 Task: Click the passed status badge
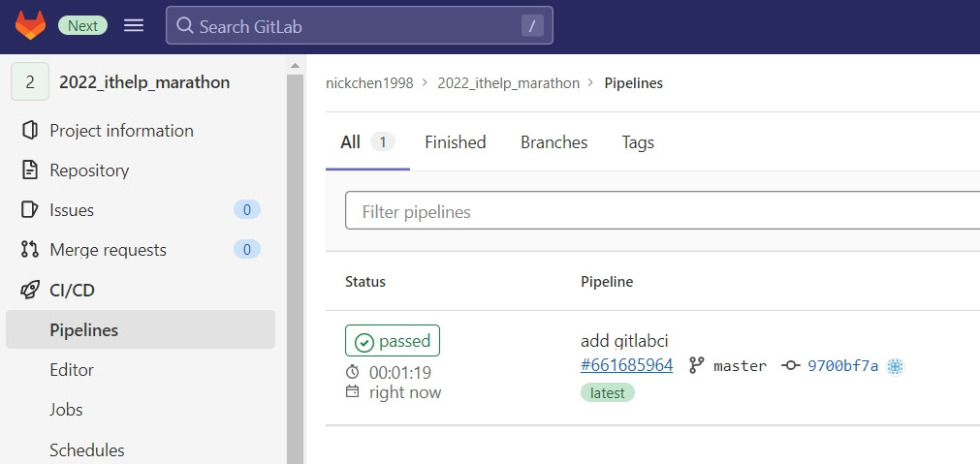tap(393, 341)
